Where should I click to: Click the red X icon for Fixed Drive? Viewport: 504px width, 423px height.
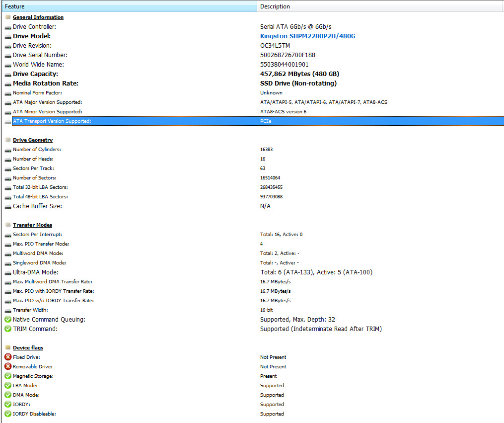click(x=8, y=357)
